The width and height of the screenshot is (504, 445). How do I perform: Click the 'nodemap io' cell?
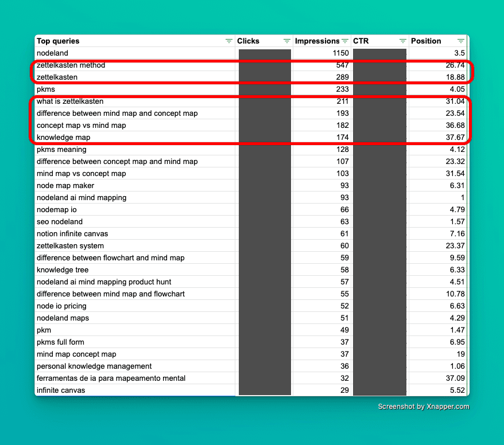135,210
